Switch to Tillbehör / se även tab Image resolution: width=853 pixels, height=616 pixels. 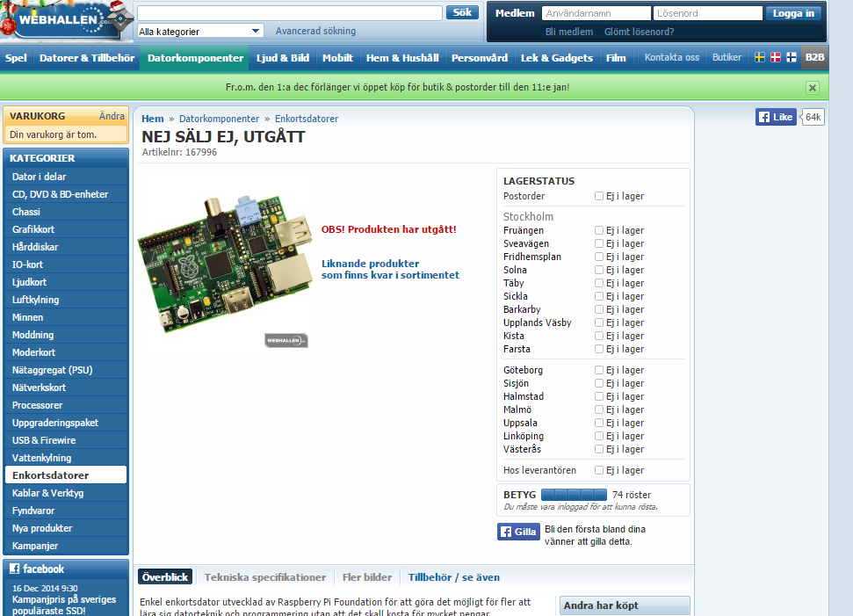pyautogui.click(x=453, y=577)
